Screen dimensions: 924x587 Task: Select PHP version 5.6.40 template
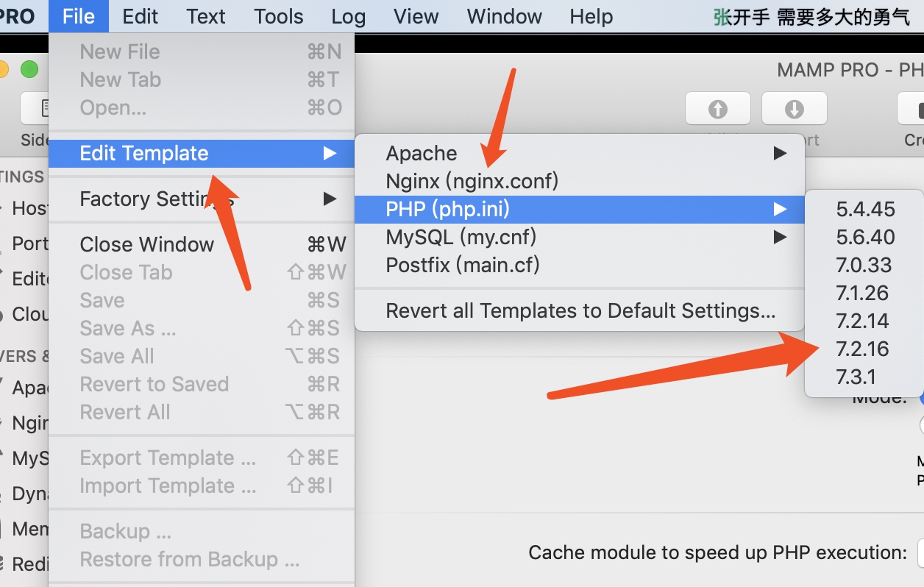865,237
